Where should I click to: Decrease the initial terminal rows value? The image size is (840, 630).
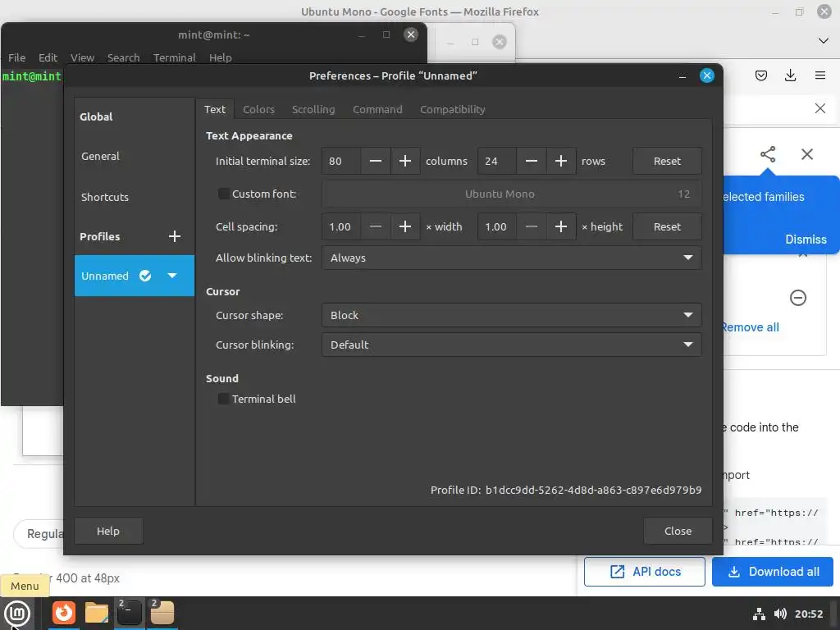532,162
